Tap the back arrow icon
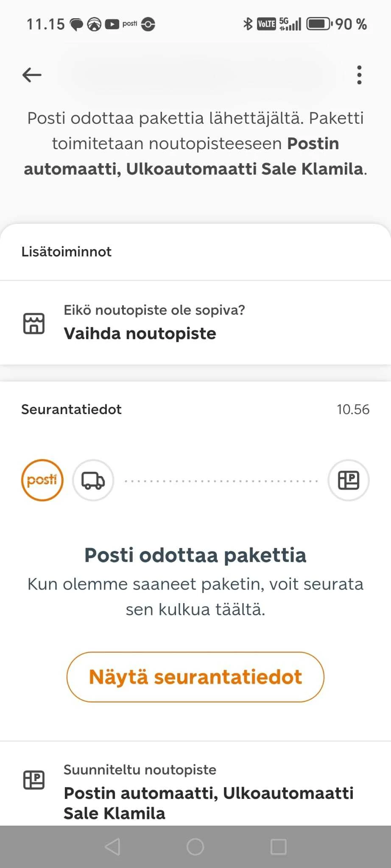The width and height of the screenshot is (391, 868). [x=32, y=75]
